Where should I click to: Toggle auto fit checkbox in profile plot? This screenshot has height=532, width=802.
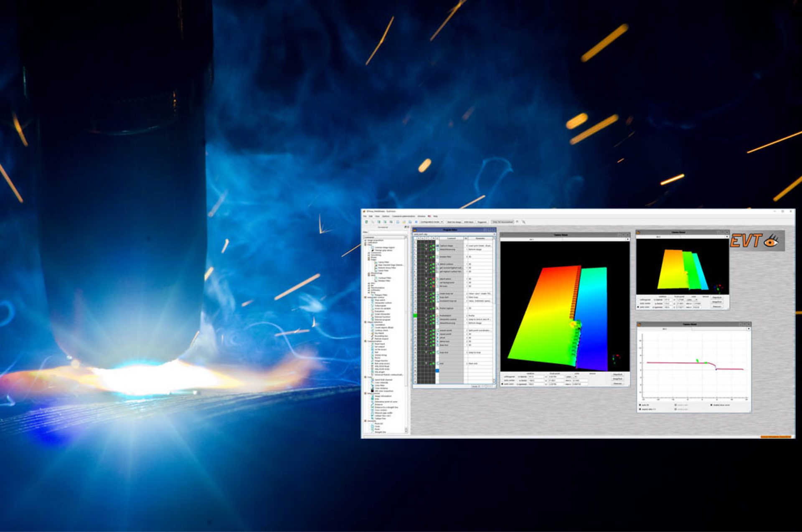tap(640, 405)
